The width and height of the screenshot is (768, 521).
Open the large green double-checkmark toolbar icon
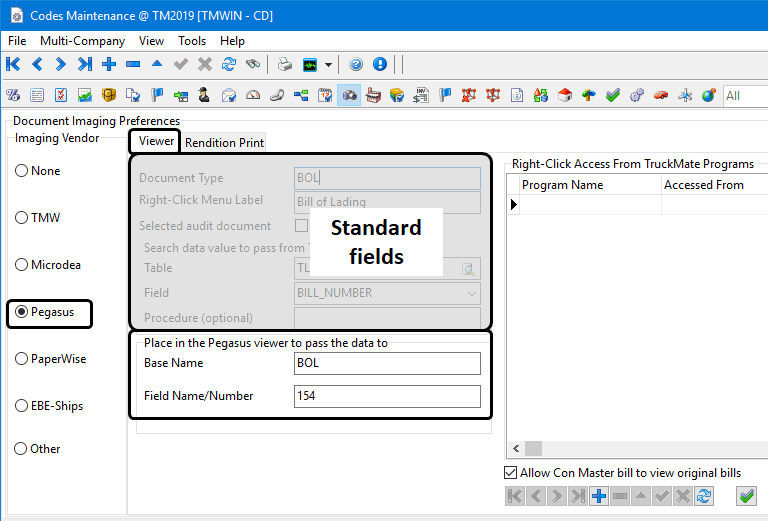(613, 95)
